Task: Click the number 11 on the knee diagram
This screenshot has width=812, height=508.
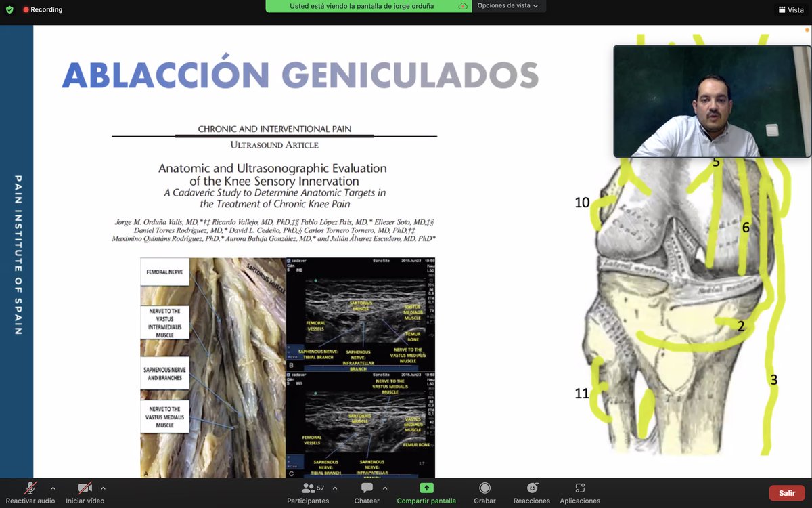Action: pyautogui.click(x=582, y=394)
